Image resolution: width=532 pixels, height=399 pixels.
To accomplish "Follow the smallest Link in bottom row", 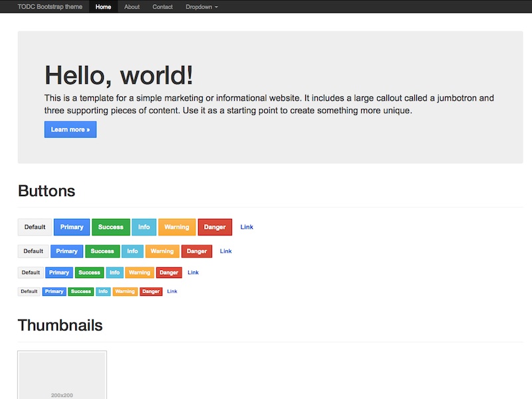I will pos(172,291).
